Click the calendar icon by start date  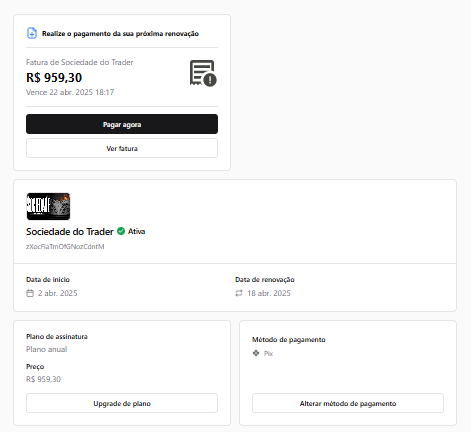click(x=30, y=293)
